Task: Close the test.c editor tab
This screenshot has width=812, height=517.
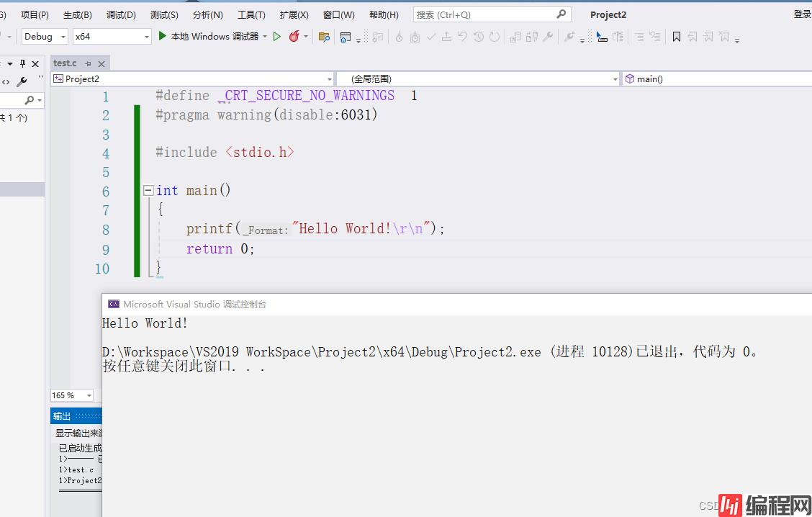Action: click(x=101, y=63)
